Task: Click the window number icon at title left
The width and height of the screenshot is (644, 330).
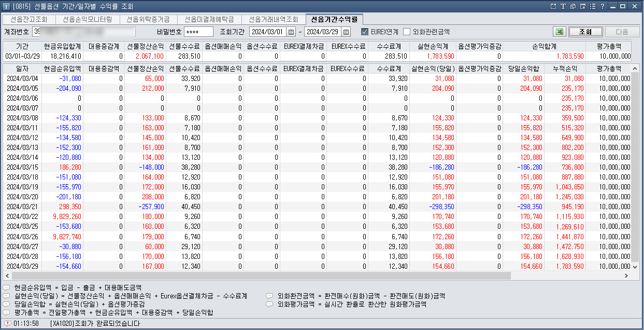Action: point(6,6)
